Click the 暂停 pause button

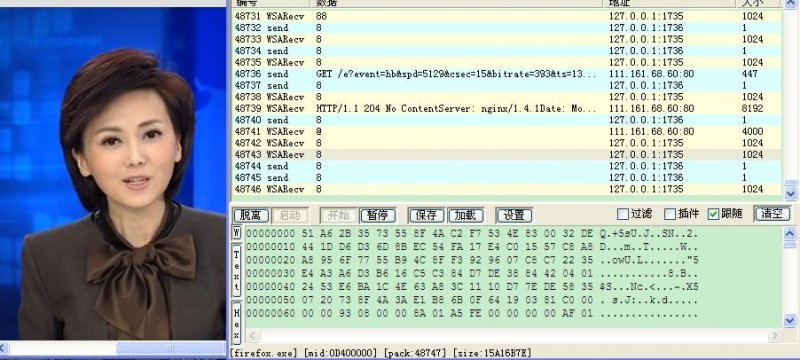point(378,215)
